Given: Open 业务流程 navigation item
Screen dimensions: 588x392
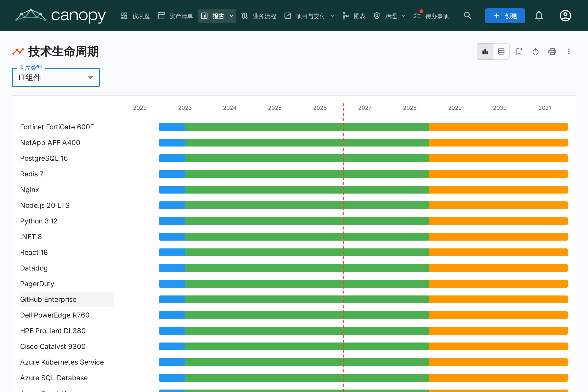Looking at the screenshot, I should (259, 16).
